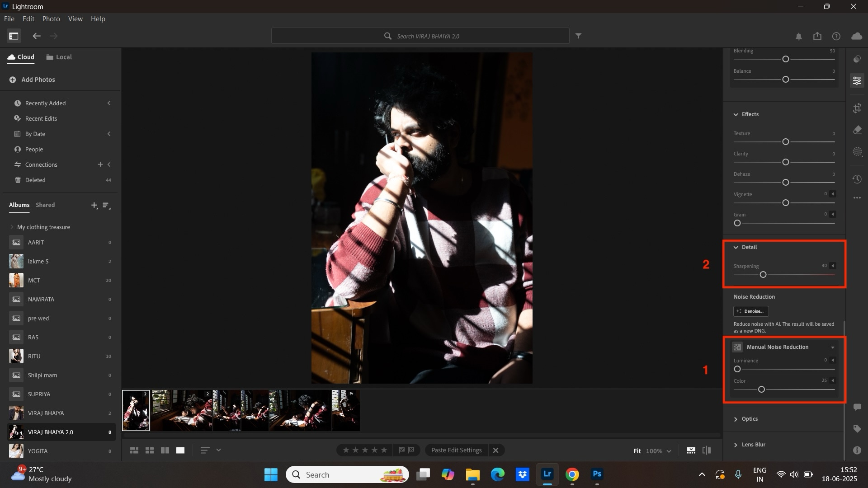The width and height of the screenshot is (868, 488).
Task: Expand My clothing treasure folder
Action: click(11, 227)
